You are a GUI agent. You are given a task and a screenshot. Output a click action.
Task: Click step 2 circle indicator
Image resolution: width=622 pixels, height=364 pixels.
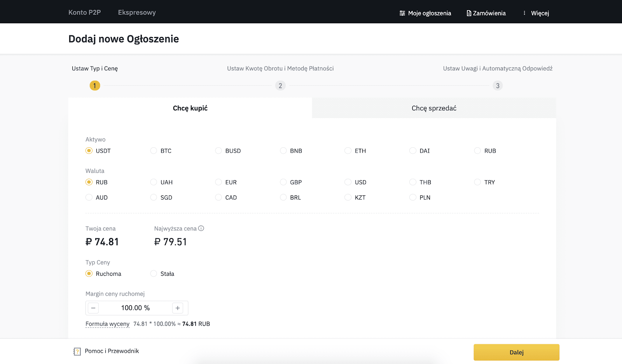click(x=280, y=85)
